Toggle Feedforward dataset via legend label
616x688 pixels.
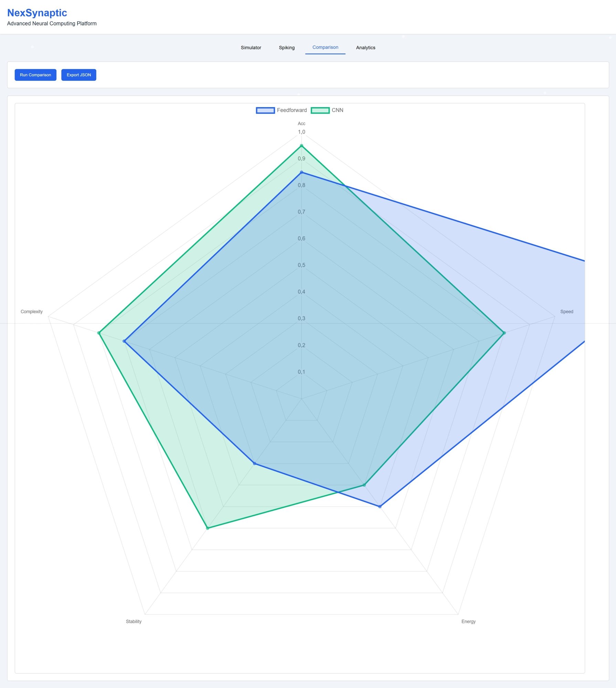[x=291, y=110]
